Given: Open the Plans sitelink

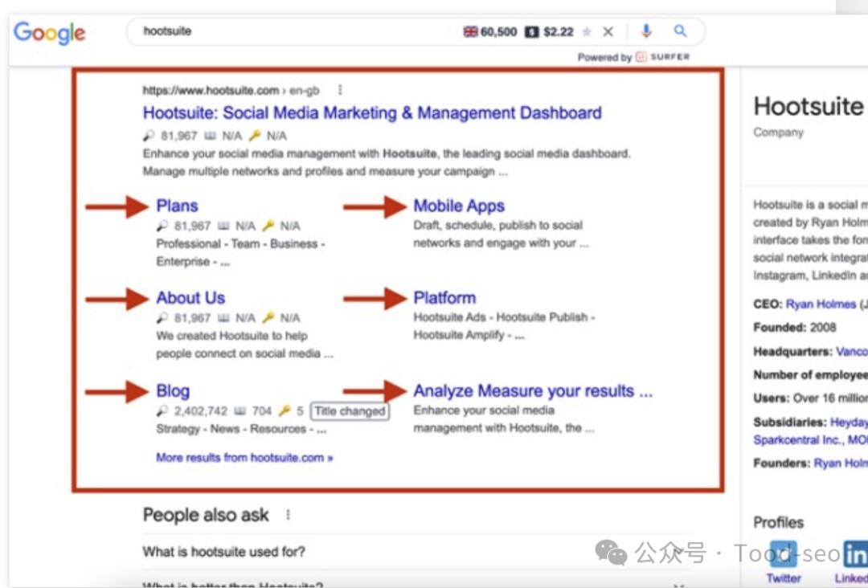Looking at the screenshot, I should [177, 206].
